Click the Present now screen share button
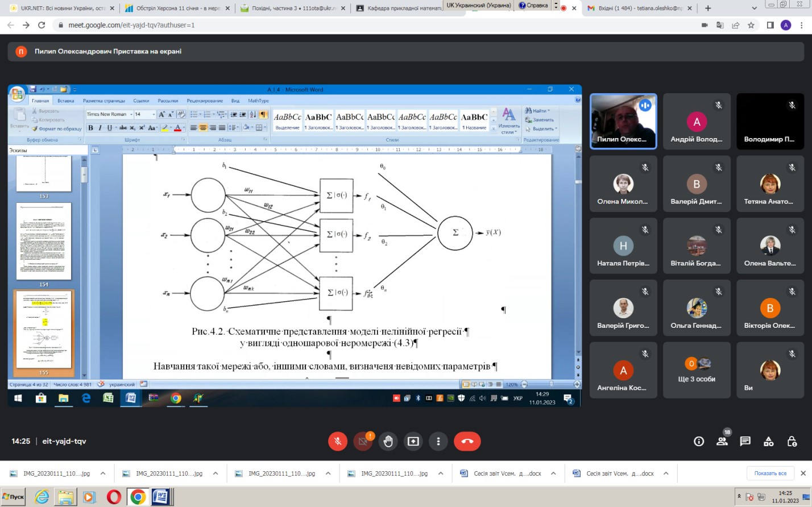This screenshot has height=507, width=812. pyautogui.click(x=413, y=441)
